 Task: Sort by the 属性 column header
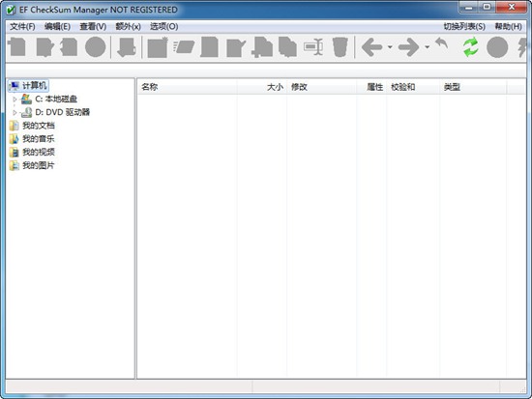[x=371, y=87]
